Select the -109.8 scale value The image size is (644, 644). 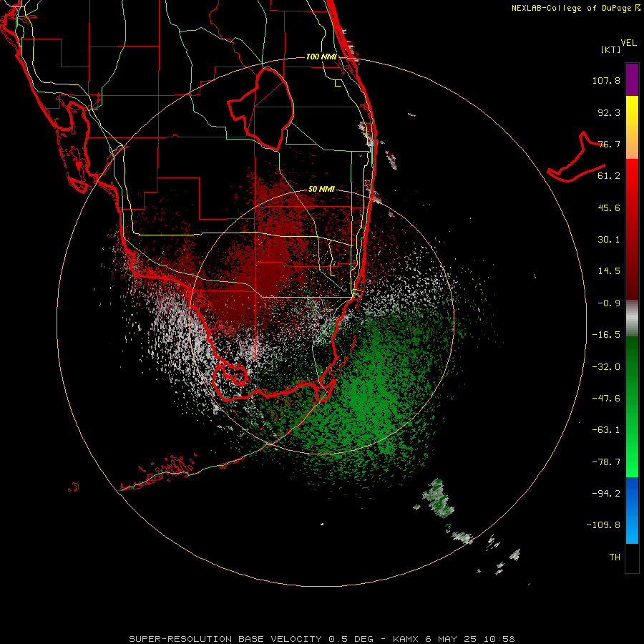(603, 525)
